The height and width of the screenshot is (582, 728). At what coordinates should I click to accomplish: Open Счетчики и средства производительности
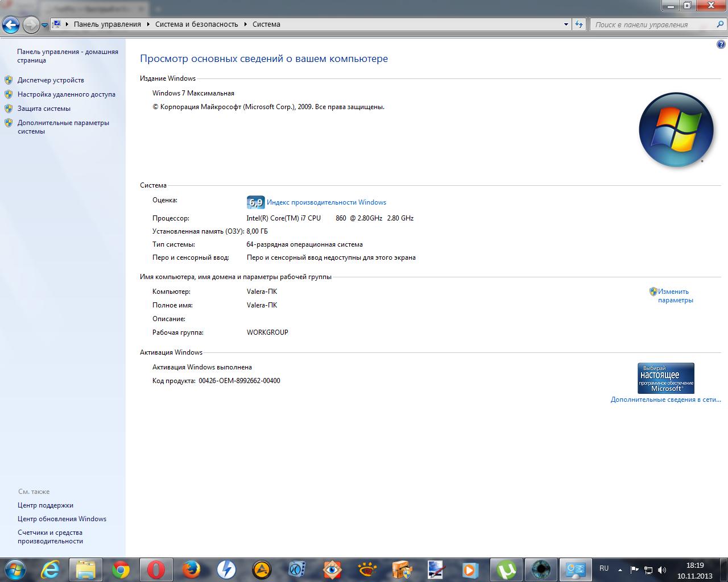pos(50,537)
